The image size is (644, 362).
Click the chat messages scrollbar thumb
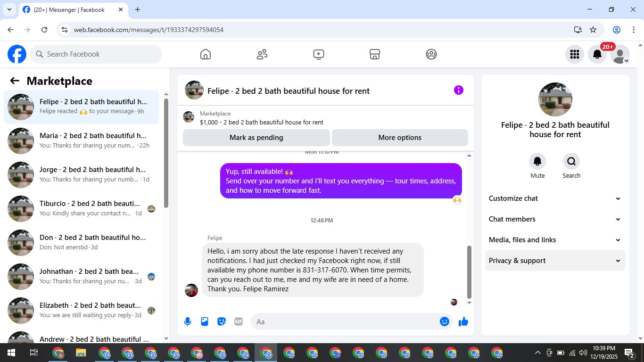point(469,272)
